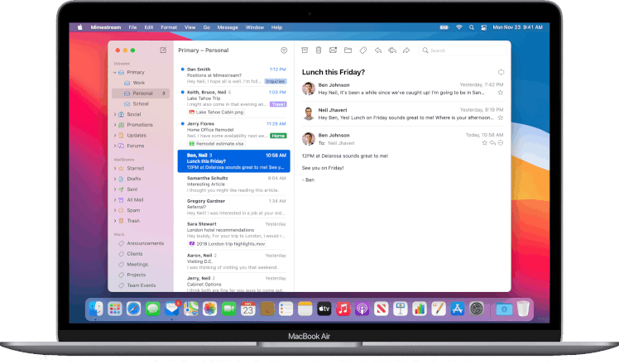619x364 pixels.
Task: Expand the Starred mailbox
Action: 116,168
